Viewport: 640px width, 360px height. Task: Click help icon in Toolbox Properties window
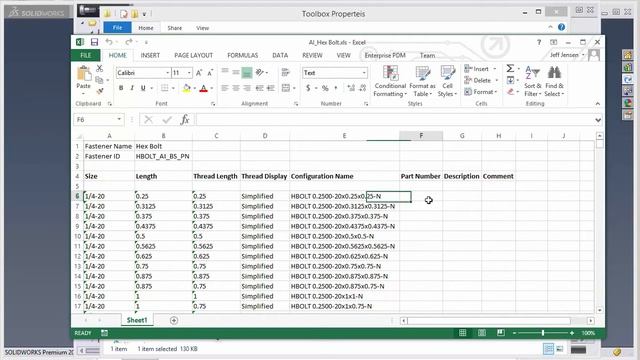point(562,27)
